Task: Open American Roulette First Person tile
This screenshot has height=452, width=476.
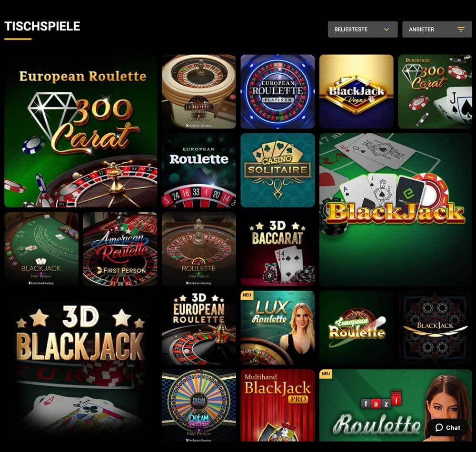Action: coord(120,249)
